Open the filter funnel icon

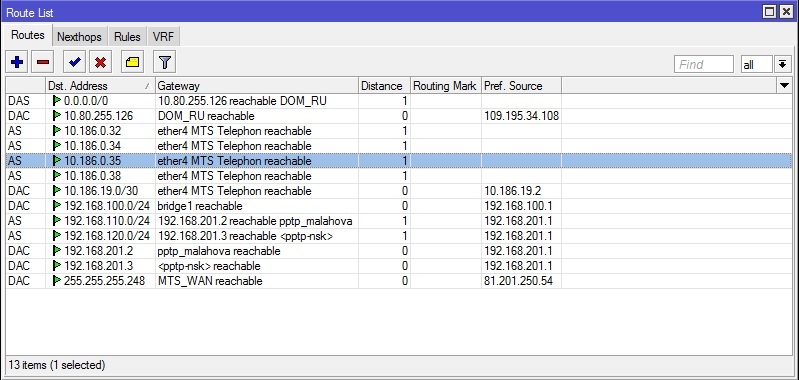click(x=164, y=63)
